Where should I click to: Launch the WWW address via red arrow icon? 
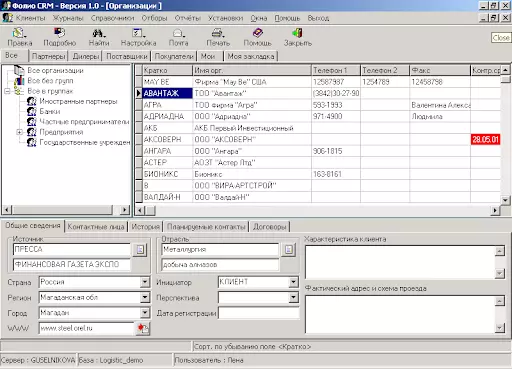pos(142,328)
